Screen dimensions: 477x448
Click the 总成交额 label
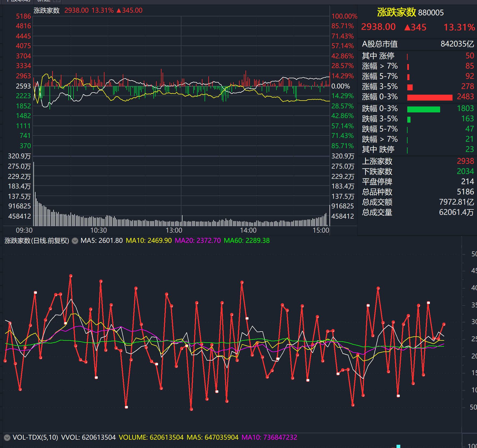(x=377, y=202)
